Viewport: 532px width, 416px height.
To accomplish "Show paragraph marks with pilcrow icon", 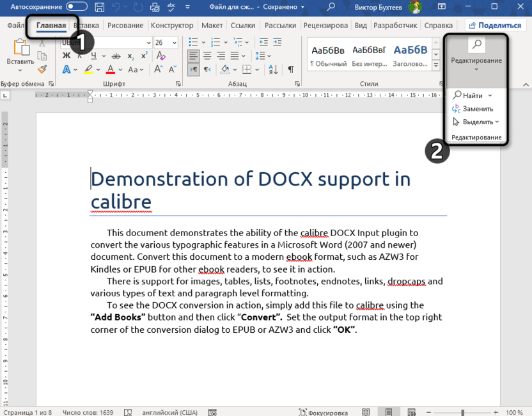I will point(291,69).
